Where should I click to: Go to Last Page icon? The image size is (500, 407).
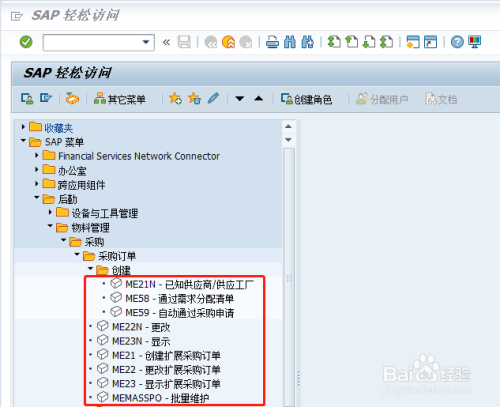click(x=387, y=42)
